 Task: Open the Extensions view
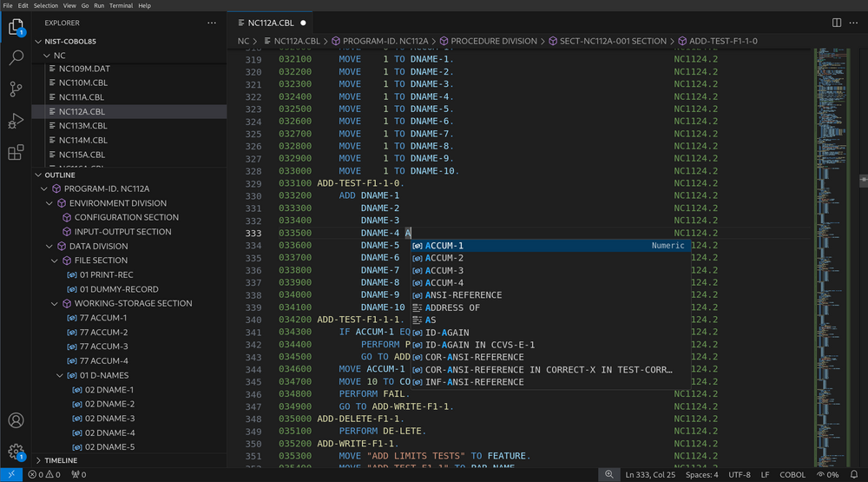16,153
